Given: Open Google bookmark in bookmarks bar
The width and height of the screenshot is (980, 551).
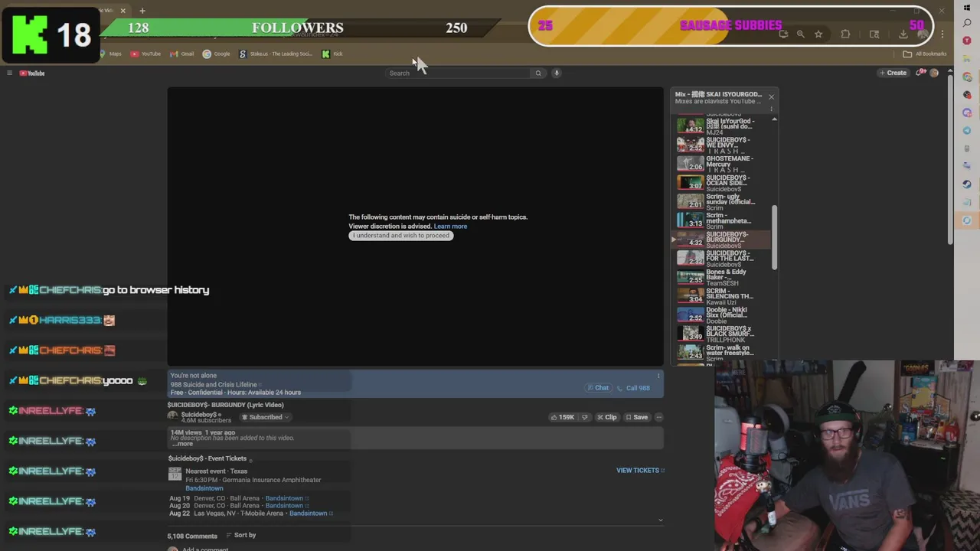Looking at the screenshot, I should [x=216, y=54].
